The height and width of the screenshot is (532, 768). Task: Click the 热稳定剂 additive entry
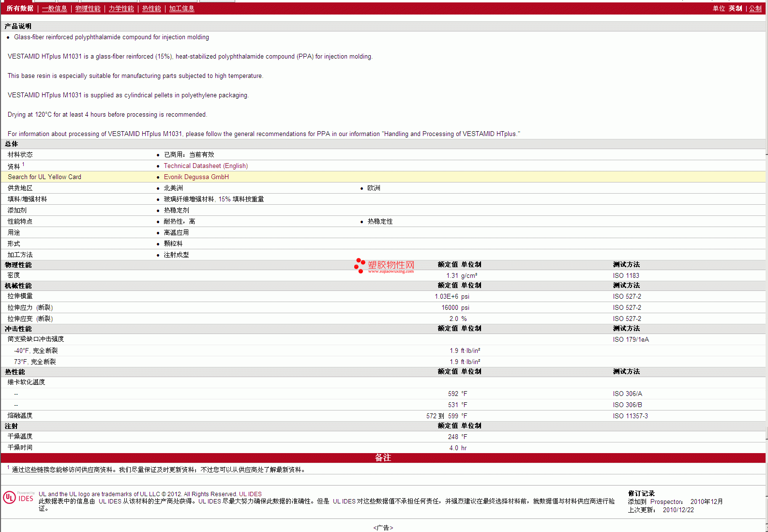pos(176,211)
